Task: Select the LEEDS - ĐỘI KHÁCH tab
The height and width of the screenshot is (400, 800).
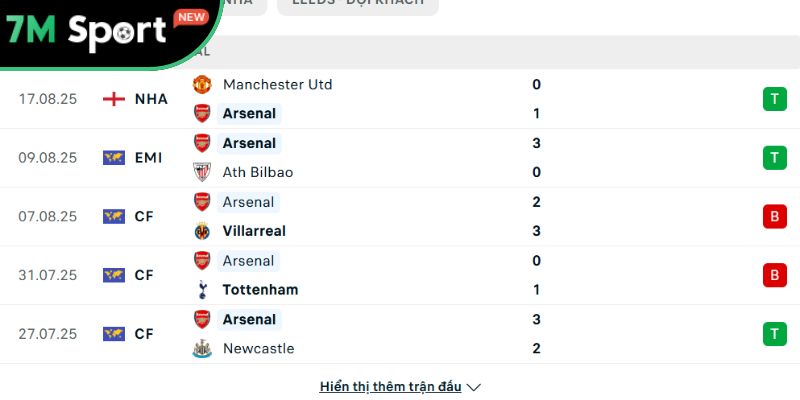Action: coord(357,3)
